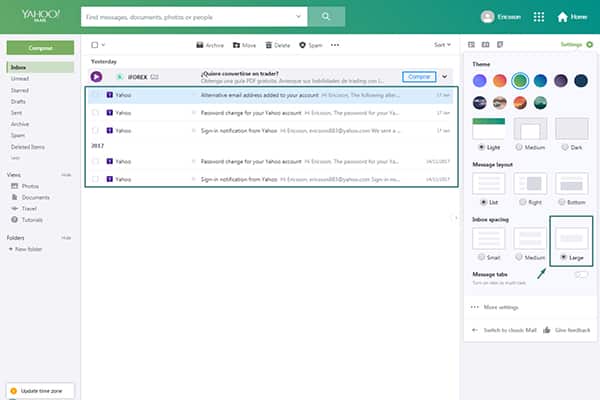Check the Alternative email address message

click(x=95, y=95)
